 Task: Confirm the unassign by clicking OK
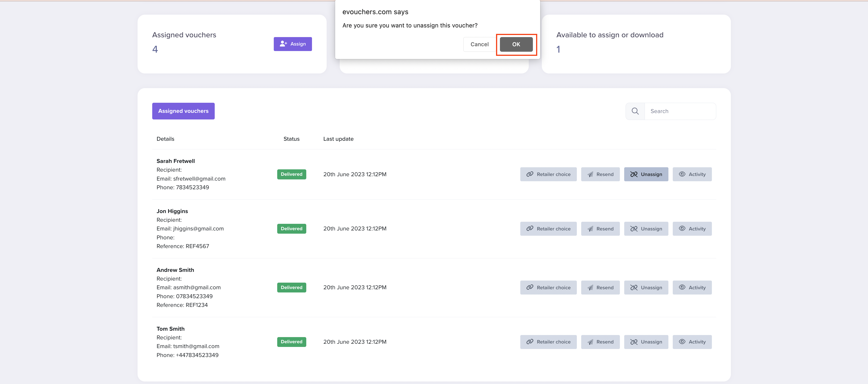[x=516, y=44]
